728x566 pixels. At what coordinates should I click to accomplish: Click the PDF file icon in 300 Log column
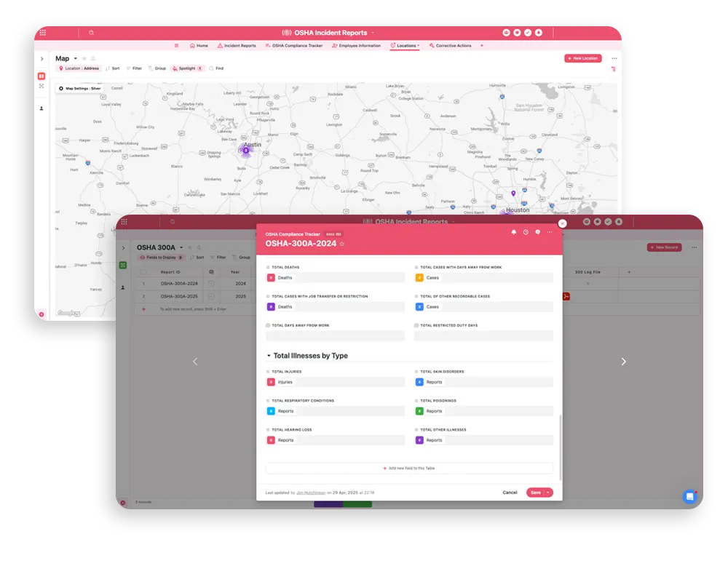(x=566, y=296)
